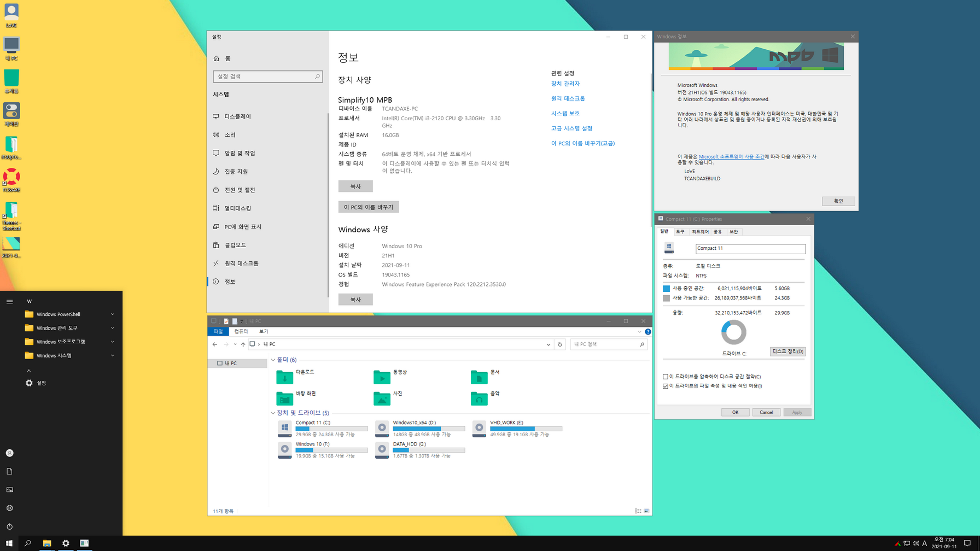
Task: Click 이 PC의 이름 바꾸기 button
Action: [369, 207]
